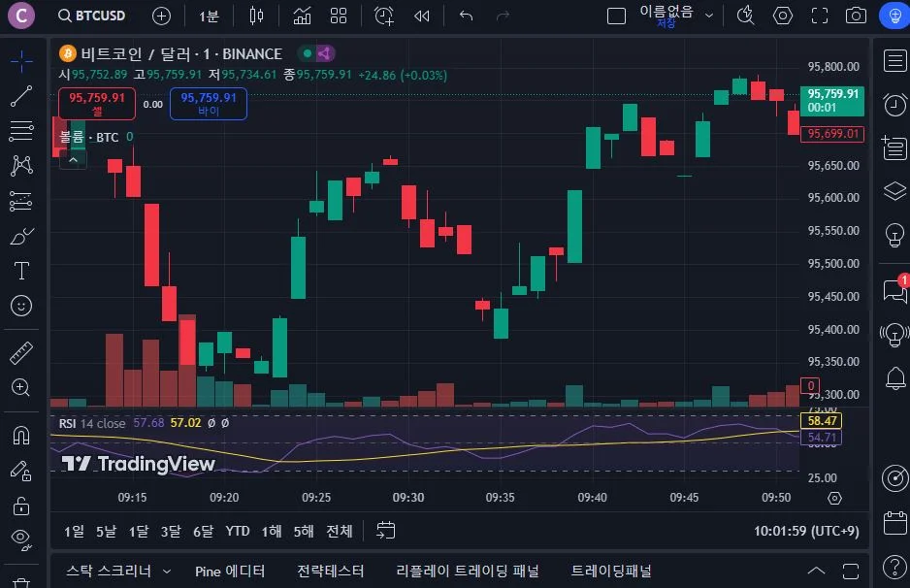Open the emoji icons tool

(x=21, y=306)
